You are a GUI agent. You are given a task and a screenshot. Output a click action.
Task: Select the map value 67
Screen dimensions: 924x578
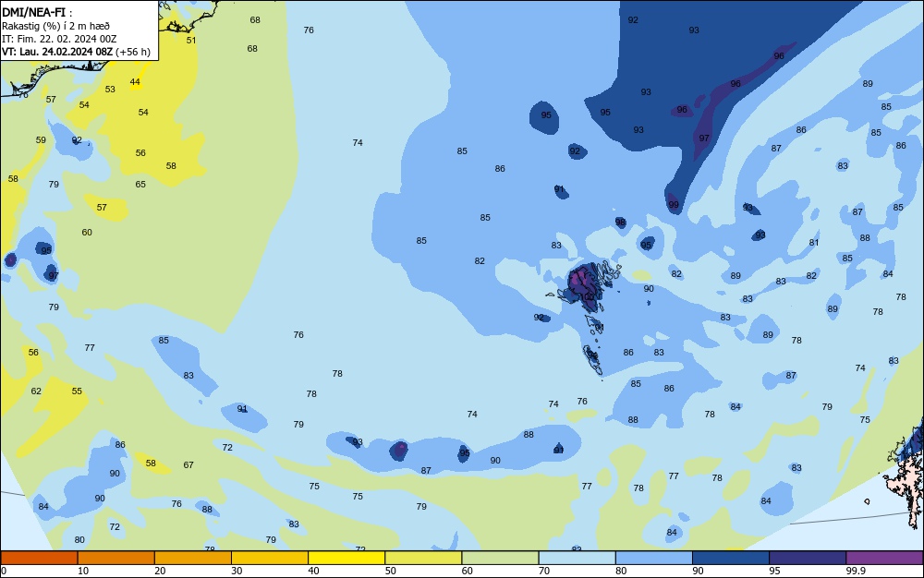(188, 465)
